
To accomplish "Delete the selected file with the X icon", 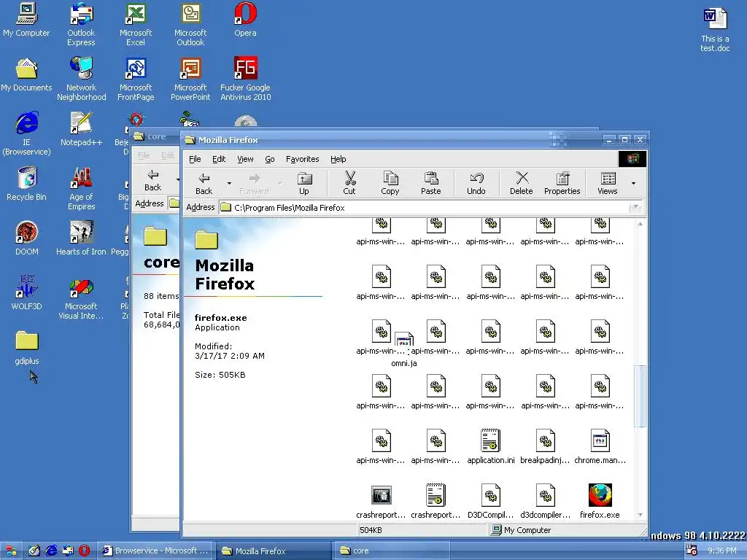I will (x=521, y=183).
